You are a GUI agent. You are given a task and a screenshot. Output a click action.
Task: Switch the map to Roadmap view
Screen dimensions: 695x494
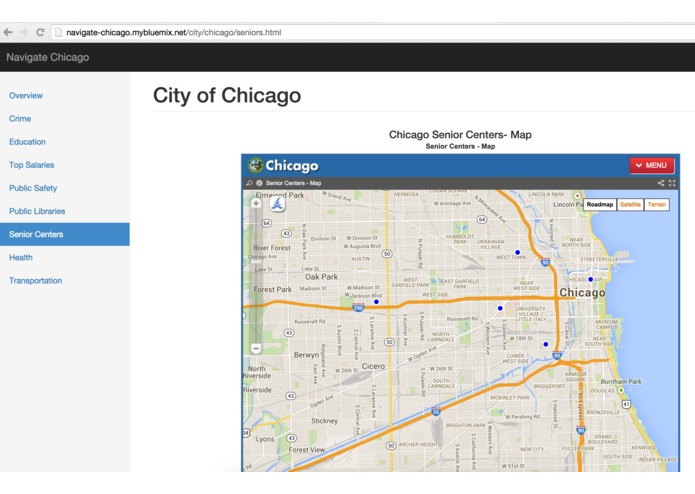(600, 204)
